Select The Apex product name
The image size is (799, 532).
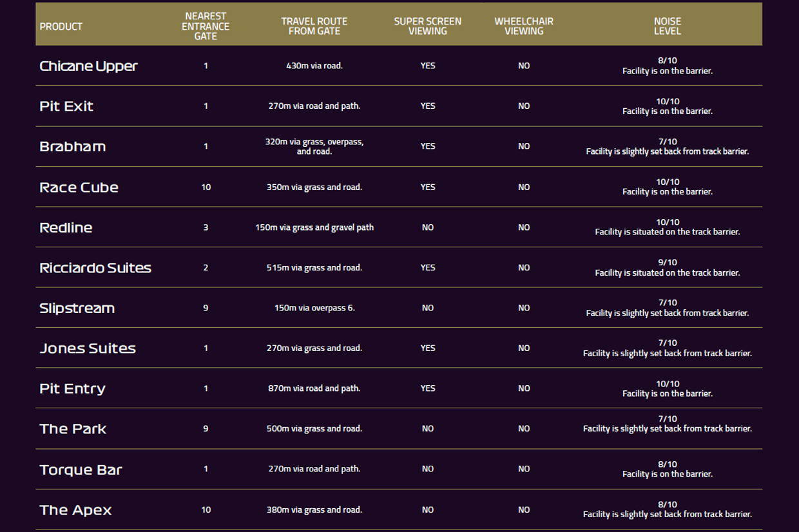coord(75,510)
